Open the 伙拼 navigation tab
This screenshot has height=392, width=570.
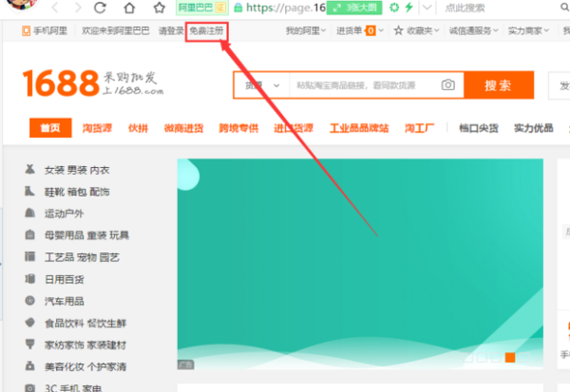click(138, 128)
